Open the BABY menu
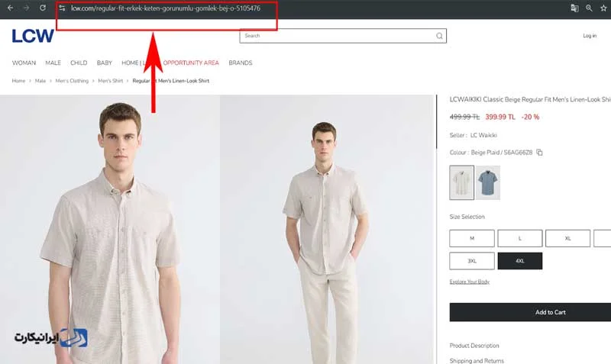The image size is (611, 364). pyautogui.click(x=105, y=63)
